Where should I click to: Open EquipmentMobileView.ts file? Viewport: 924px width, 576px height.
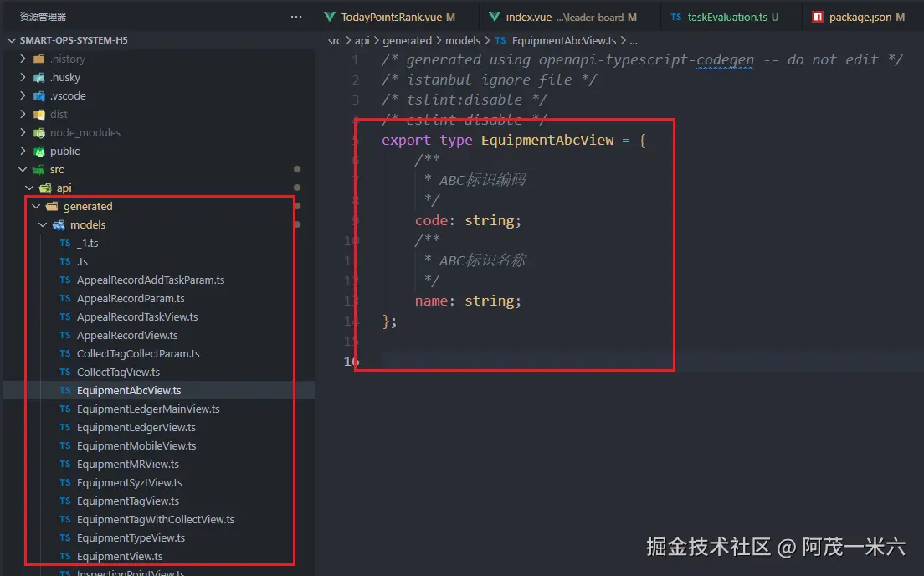coord(136,445)
